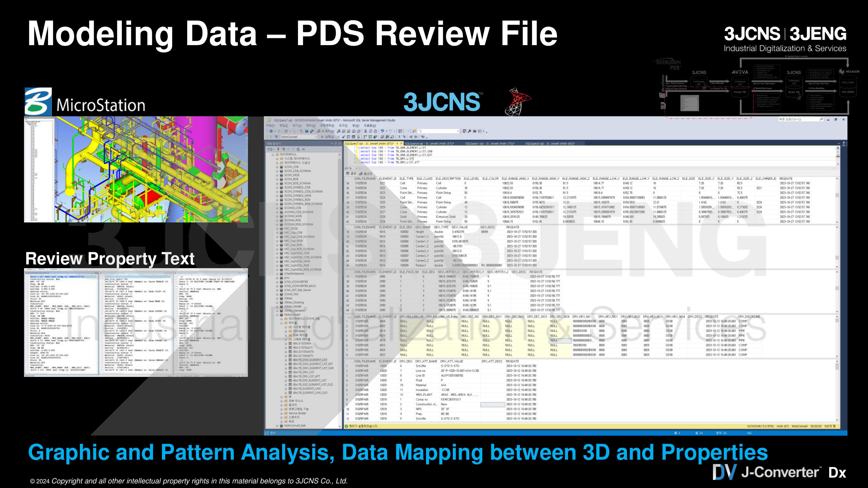Toggle Results to Grid icon

(x=387, y=137)
